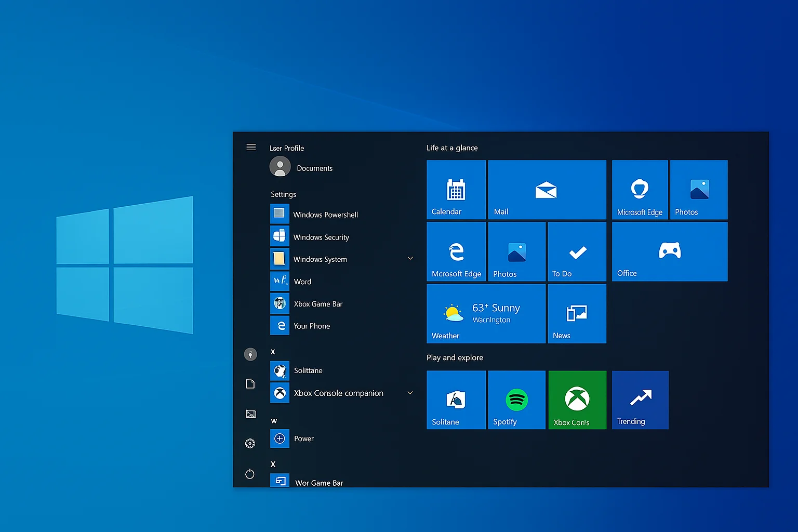Open the Your Phone app icon
The image size is (798, 532).
click(x=280, y=325)
